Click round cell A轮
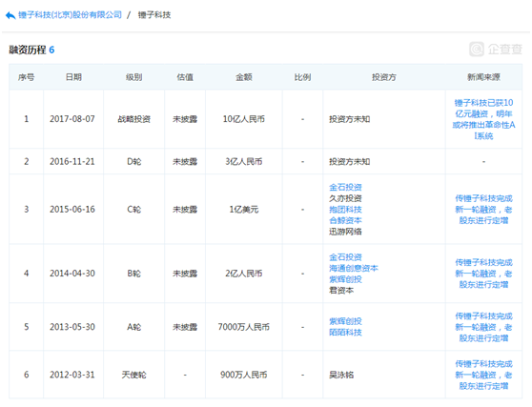This screenshot has width=532, height=407. pyautogui.click(x=134, y=327)
